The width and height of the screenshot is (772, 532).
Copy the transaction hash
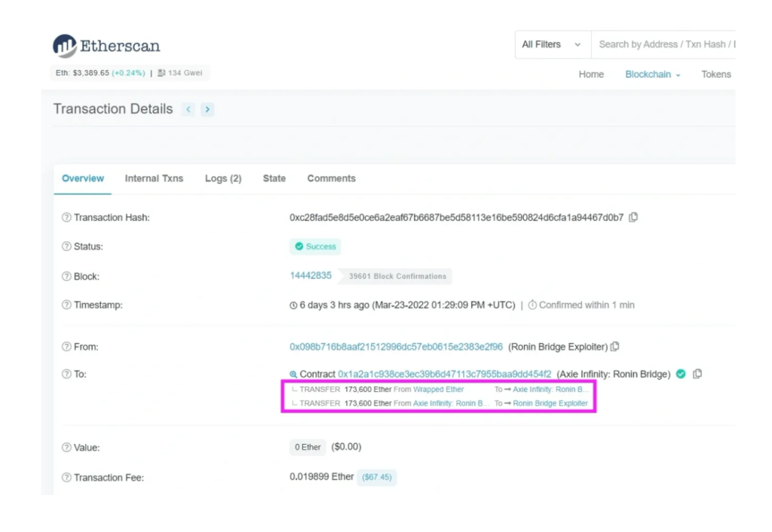[633, 217]
